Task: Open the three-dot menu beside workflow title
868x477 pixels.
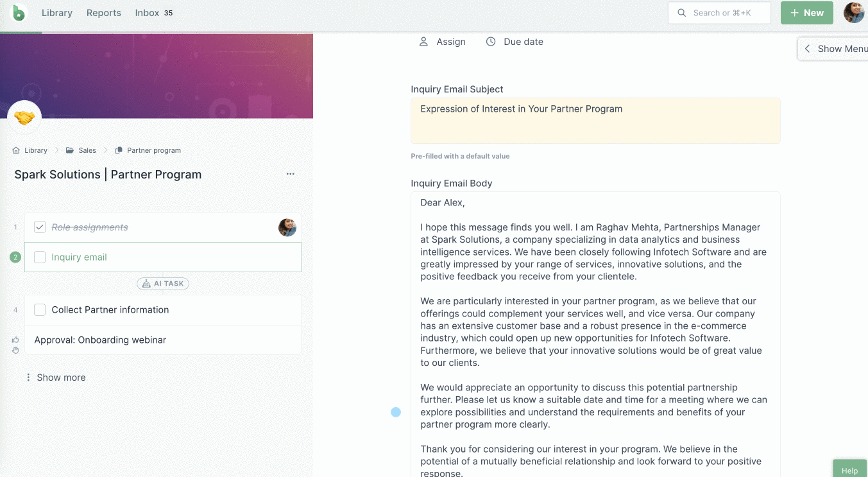Action: [x=291, y=174]
